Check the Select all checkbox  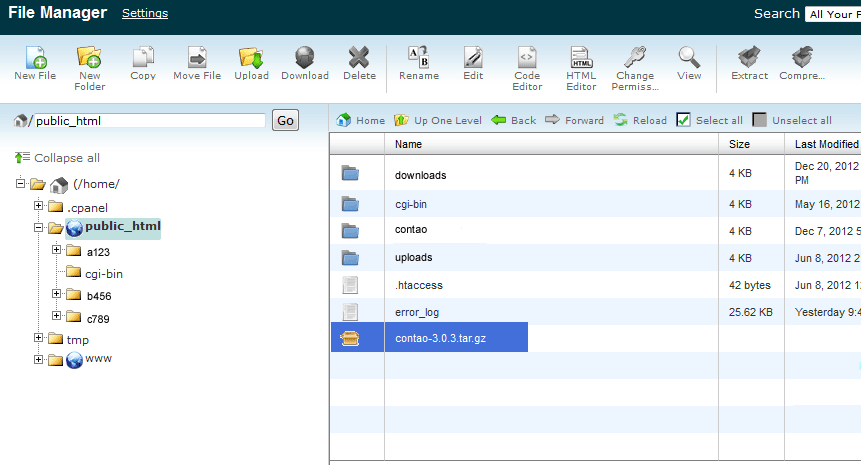(x=684, y=120)
